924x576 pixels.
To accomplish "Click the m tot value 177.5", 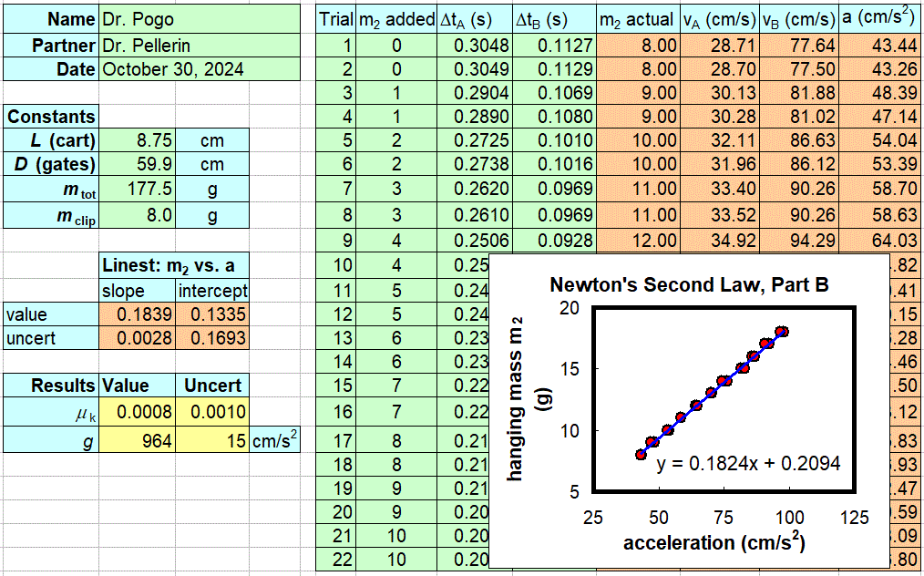I will click(137, 190).
